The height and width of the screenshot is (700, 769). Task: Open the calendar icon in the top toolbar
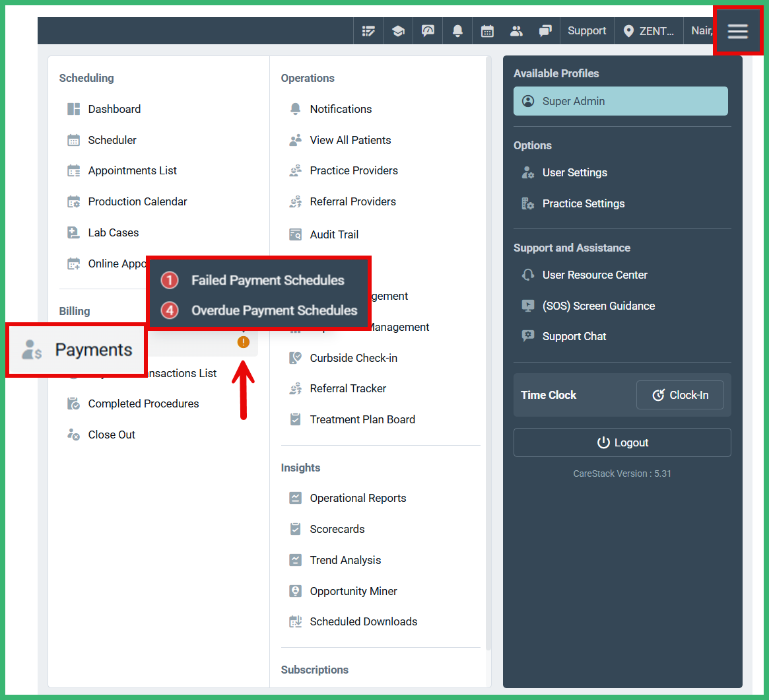point(486,30)
